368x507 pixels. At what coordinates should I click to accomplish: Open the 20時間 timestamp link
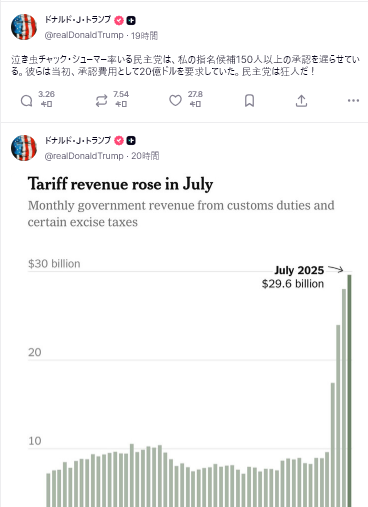coord(145,156)
